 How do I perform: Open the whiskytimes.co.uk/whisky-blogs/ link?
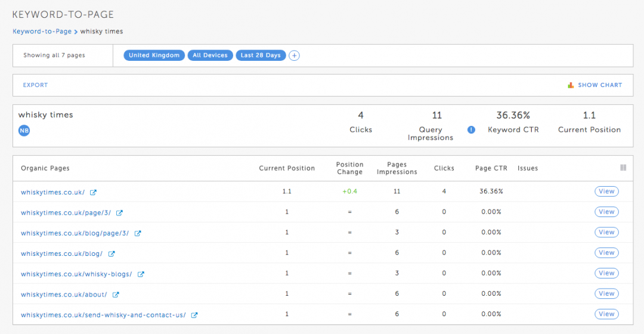pyautogui.click(x=76, y=274)
